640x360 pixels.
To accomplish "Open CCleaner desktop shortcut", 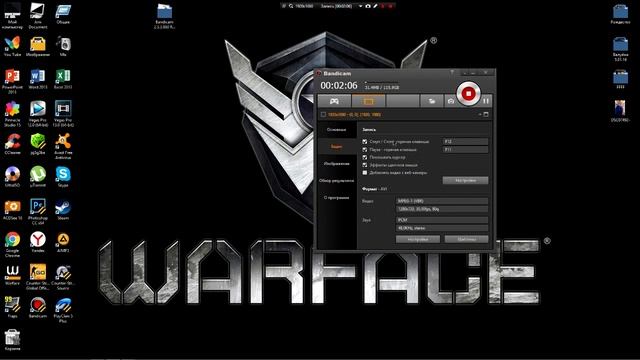I will 12,144.
